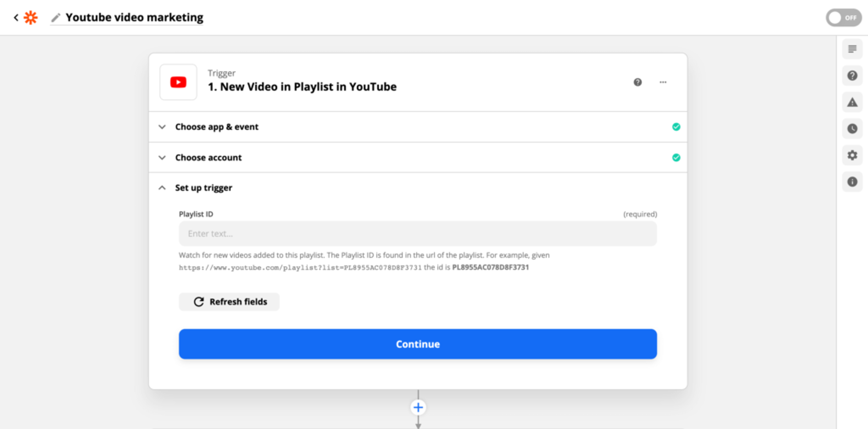868x429 pixels.
Task: Open the settings gear in sidebar
Action: point(852,155)
